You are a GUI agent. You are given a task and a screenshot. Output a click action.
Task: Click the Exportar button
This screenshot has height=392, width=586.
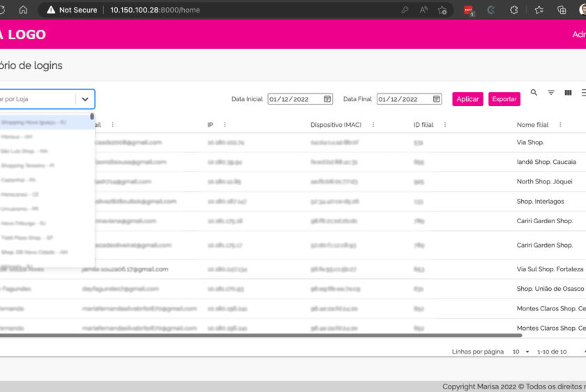pyautogui.click(x=504, y=99)
